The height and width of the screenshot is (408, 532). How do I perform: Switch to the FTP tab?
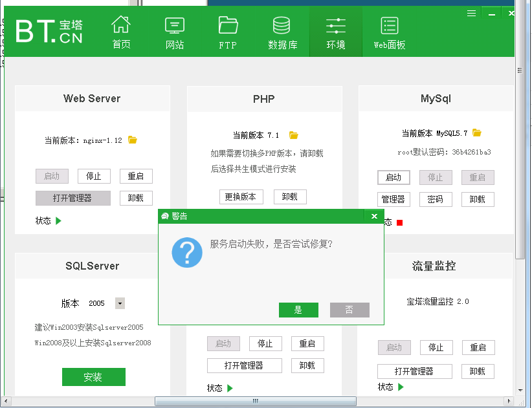(x=228, y=32)
